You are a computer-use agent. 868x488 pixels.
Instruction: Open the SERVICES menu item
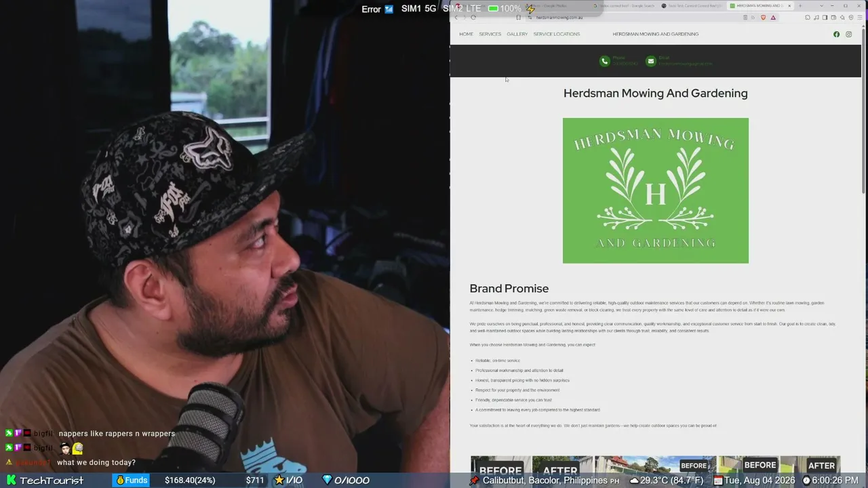[x=490, y=34]
